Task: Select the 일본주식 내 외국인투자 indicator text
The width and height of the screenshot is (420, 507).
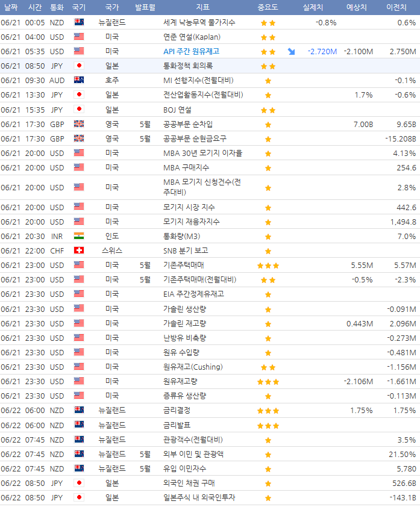Action: [199, 497]
